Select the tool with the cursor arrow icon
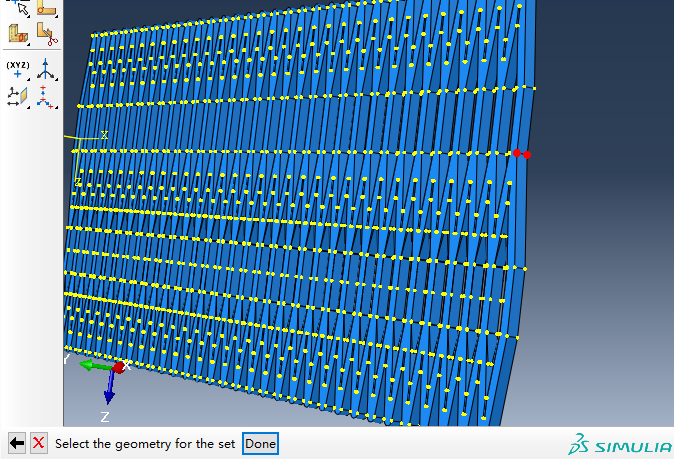Viewport: 674px width, 459px height. click(x=19, y=8)
